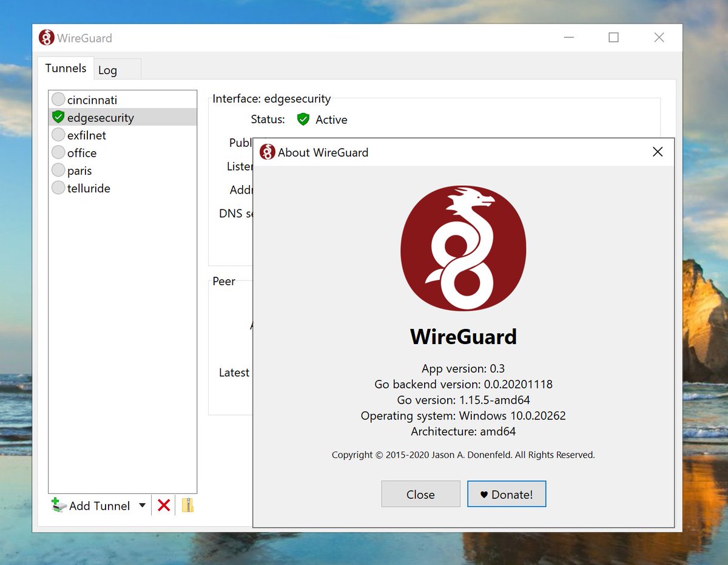Select the exfilnet tunnel
The width and height of the screenshot is (728, 565).
[x=123, y=135]
